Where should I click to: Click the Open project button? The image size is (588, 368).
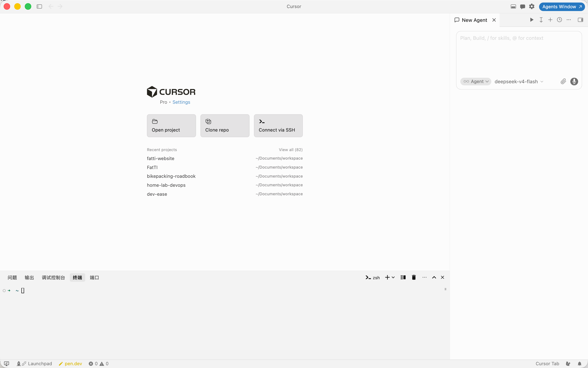[x=171, y=126]
